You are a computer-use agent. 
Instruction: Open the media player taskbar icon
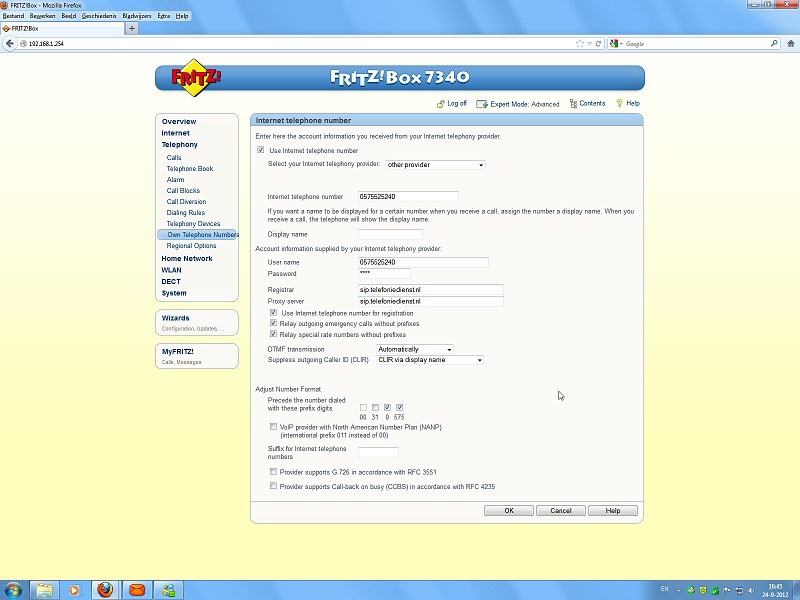[74, 590]
